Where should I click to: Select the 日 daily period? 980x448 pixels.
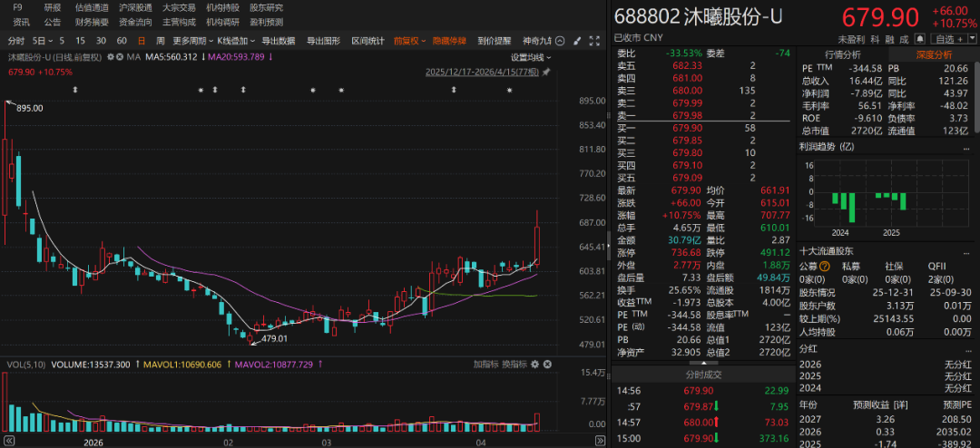click(141, 41)
